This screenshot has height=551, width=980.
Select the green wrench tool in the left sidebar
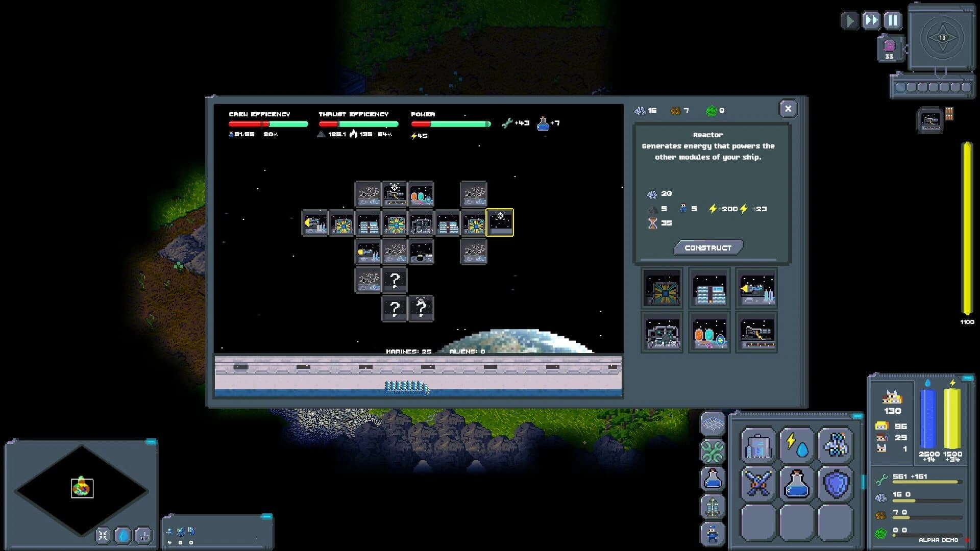tap(712, 450)
